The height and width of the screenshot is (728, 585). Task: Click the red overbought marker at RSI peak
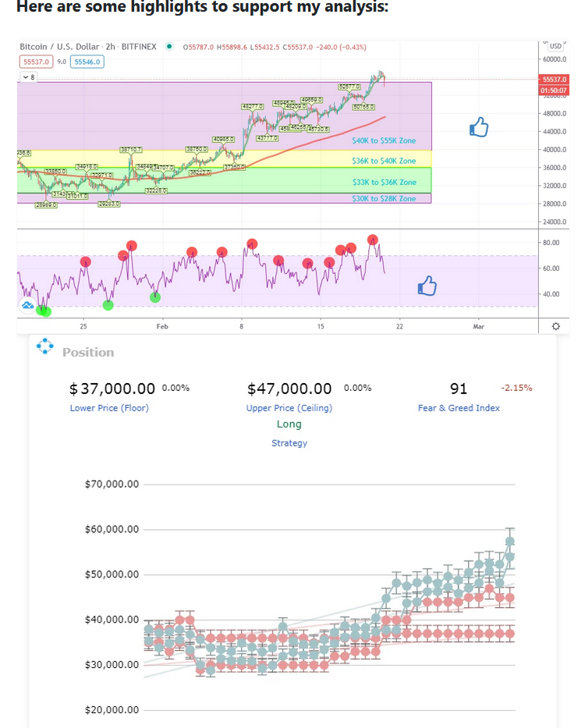click(x=372, y=240)
